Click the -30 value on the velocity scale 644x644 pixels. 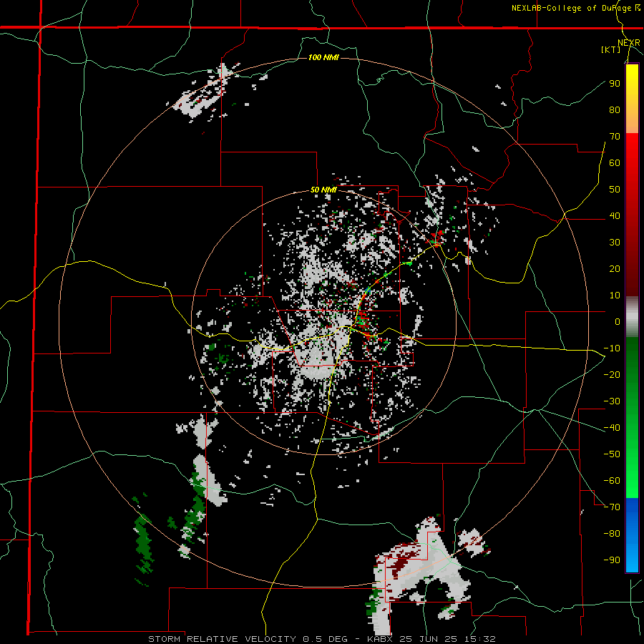612,401
